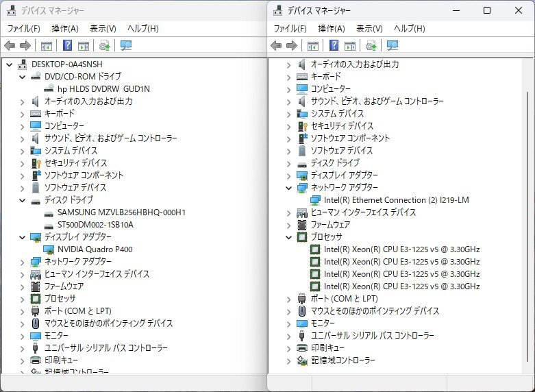Click Help icon in right window toolbar

pyautogui.click(x=334, y=45)
